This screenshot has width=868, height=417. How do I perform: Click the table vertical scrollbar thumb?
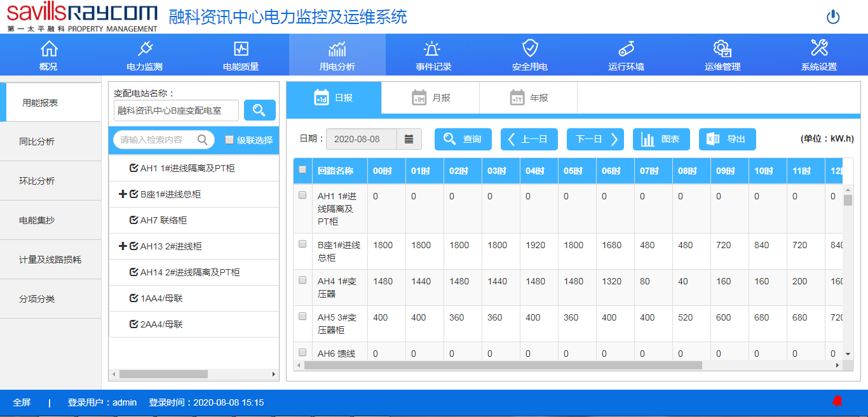[x=848, y=201]
